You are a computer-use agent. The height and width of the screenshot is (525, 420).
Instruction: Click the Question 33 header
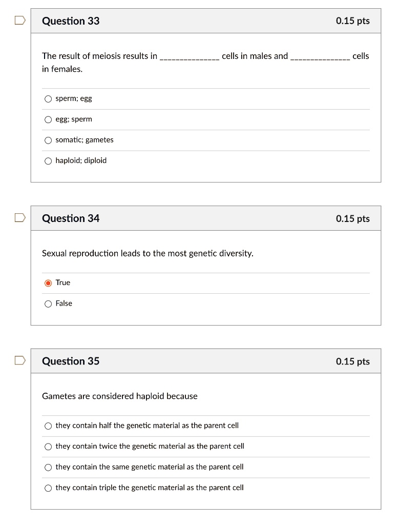(71, 22)
